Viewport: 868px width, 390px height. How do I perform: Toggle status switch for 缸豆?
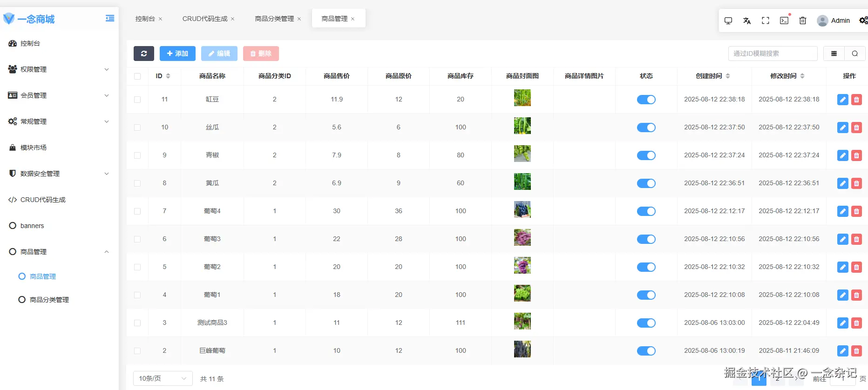tap(646, 100)
